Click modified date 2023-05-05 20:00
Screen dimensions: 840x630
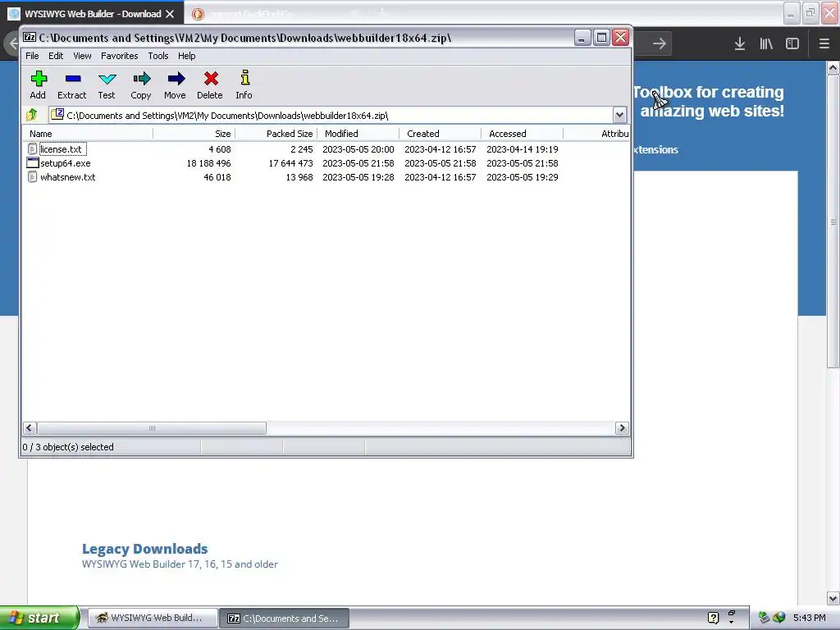tap(358, 149)
